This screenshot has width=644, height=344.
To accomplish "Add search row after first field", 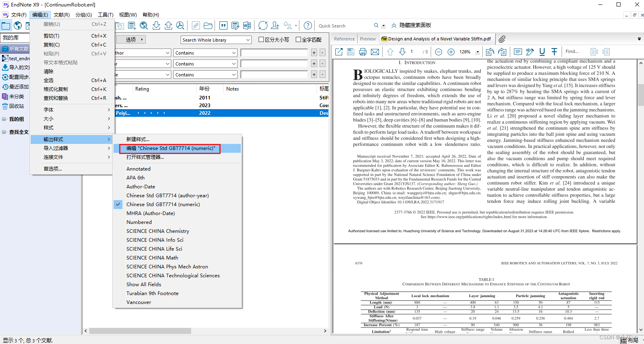I will [x=314, y=53].
